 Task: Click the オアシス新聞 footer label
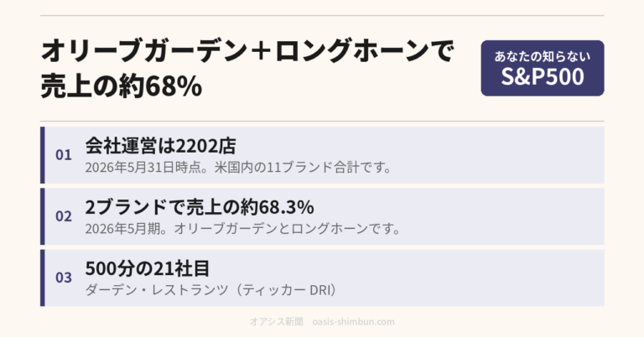point(277,322)
